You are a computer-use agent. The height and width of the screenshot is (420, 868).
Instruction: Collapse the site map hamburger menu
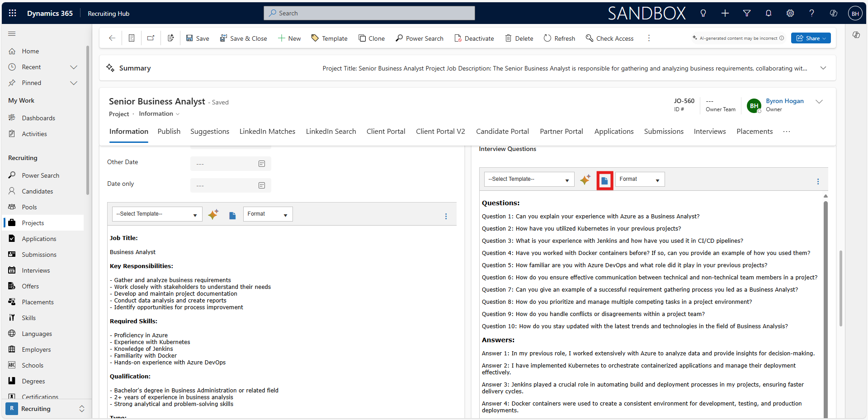pyautogui.click(x=12, y=34)
